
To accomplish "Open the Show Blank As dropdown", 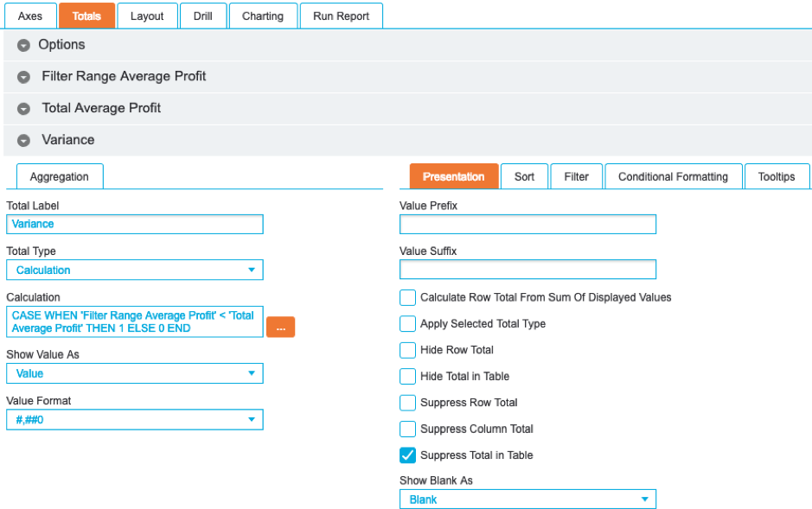I will tap(527, 499).
